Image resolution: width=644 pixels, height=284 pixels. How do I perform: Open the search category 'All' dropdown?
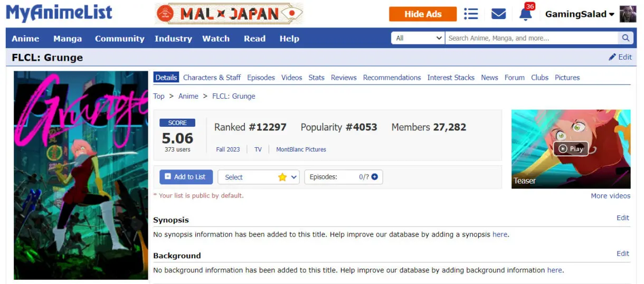[x=418, y=38]
